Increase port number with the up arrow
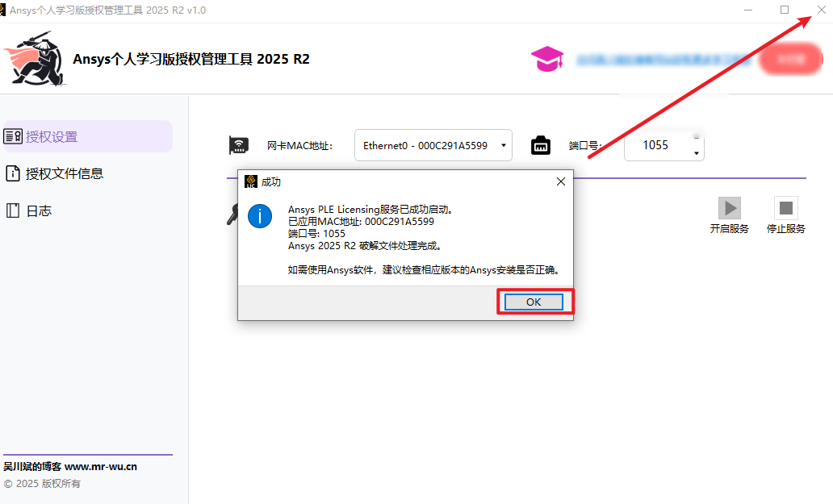Screen dimensions: 833x504 (697, 137)
